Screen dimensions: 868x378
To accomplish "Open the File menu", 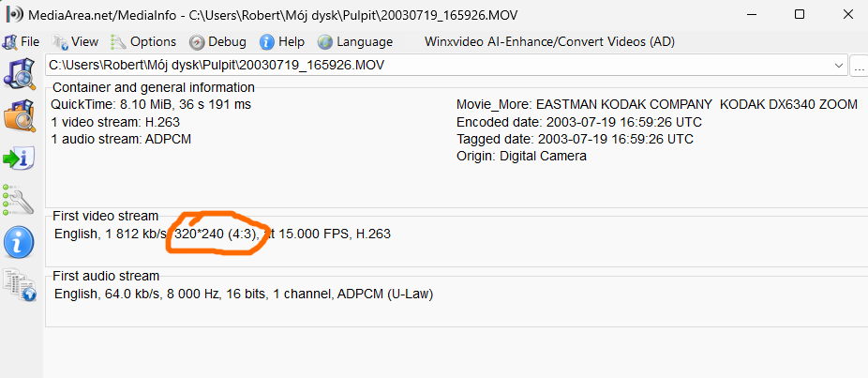I will [22, 41].
